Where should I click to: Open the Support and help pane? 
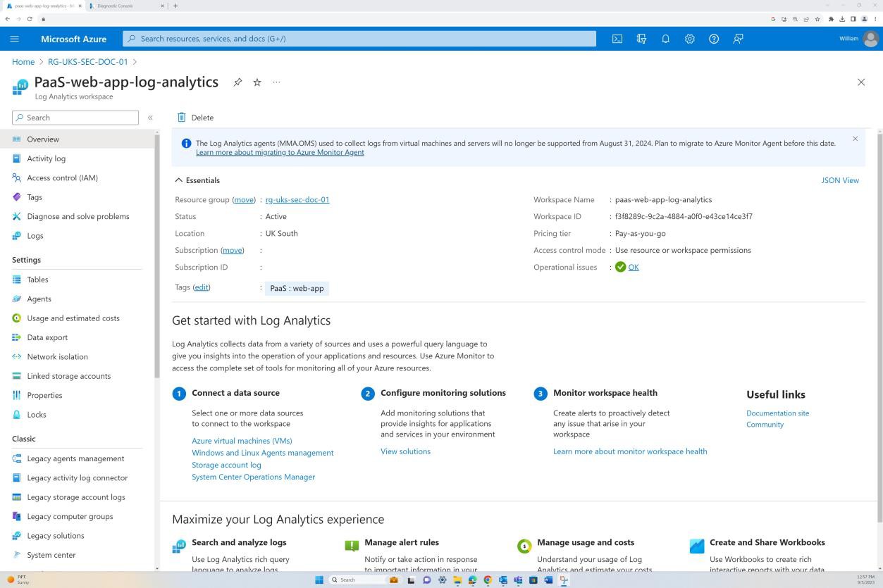(x=713, y=39)
